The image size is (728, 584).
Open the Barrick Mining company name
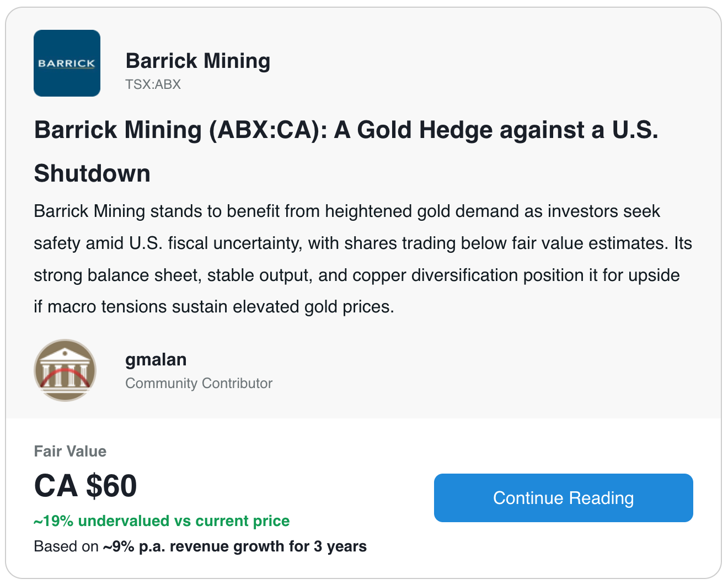pos(197,61)
